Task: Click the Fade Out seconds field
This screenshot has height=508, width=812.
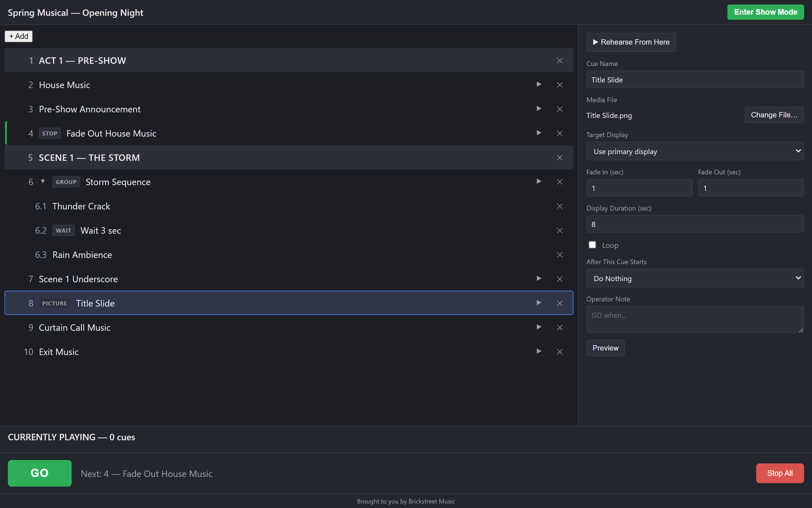Action: [751, 188]
